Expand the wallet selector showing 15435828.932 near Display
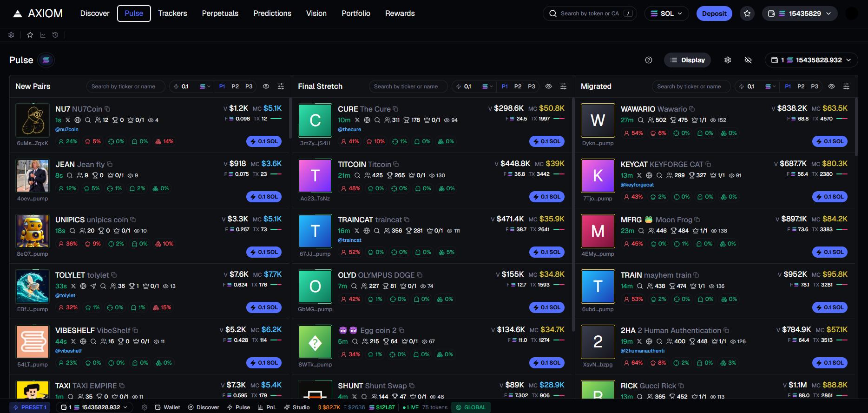This screenshot has width=868, height=413. tap(811, 60)
